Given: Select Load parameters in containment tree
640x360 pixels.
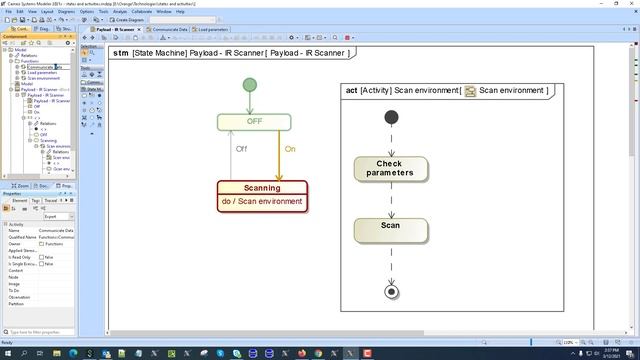Looking at the screenshot, I should pyautogui.click(x=42, y=72).
